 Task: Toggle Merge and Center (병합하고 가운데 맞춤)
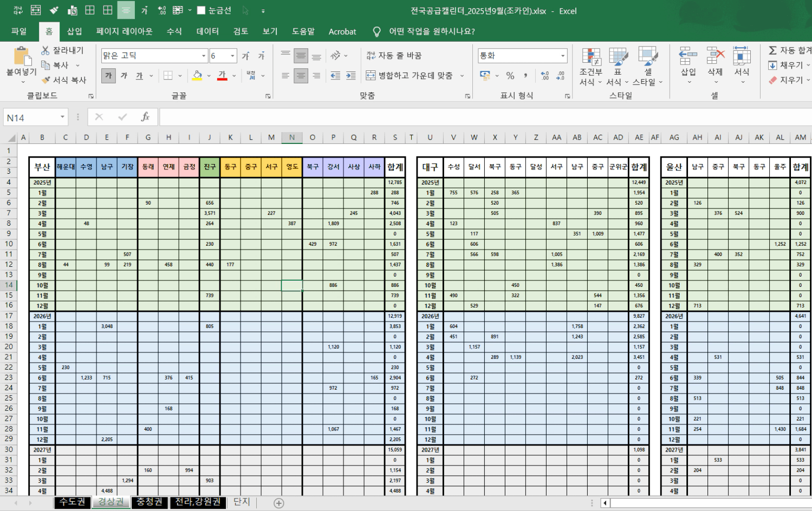(410, 76)
